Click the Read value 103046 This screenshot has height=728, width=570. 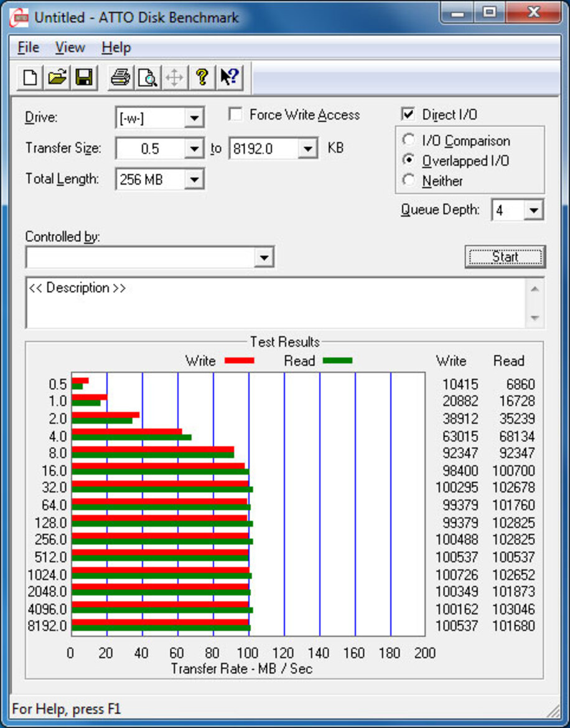click(513, 608)
